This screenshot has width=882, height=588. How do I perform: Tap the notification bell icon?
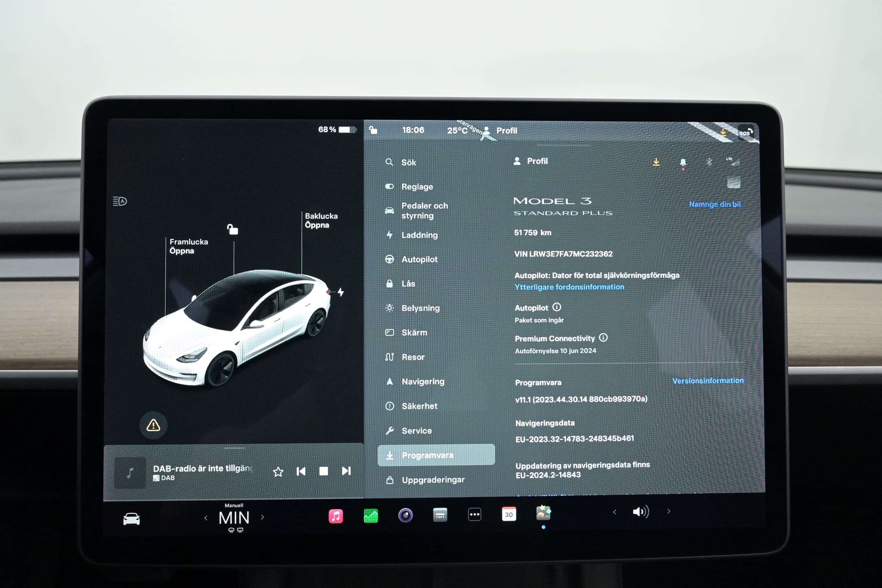[683, 162]
